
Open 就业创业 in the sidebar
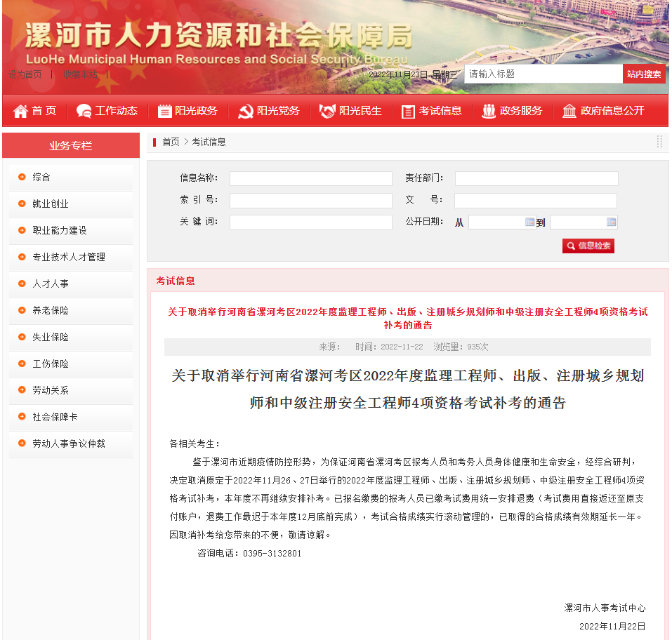tap(51, 204)
